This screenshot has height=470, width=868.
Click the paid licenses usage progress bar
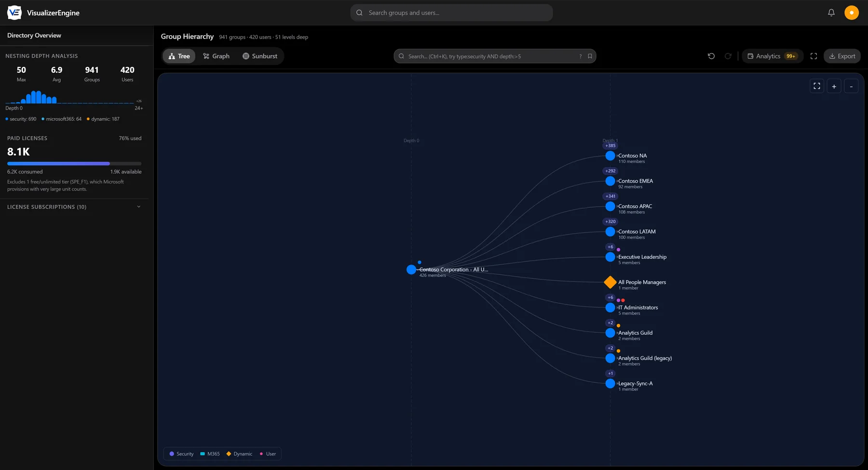74,164
